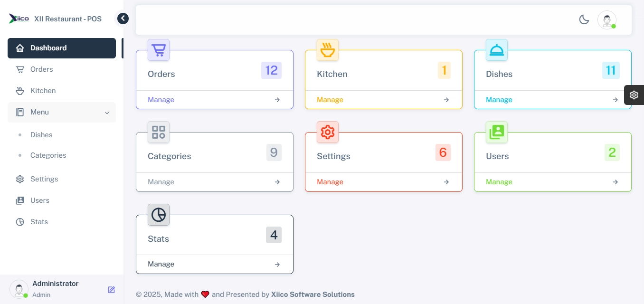Click the Xiico logo in the top left
Image resolution: width=644 pixels, height=304 pixels.
[x=19, y=19]
